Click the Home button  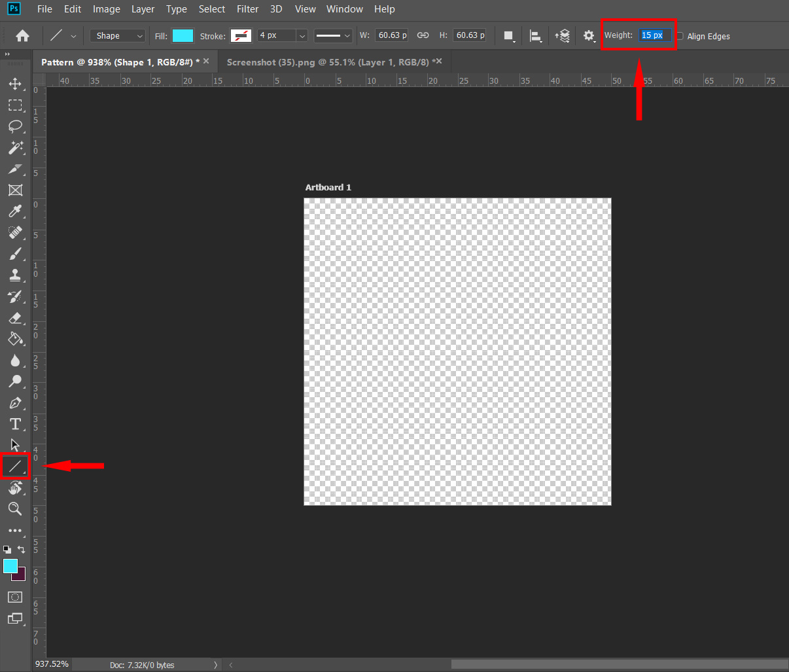22,36
